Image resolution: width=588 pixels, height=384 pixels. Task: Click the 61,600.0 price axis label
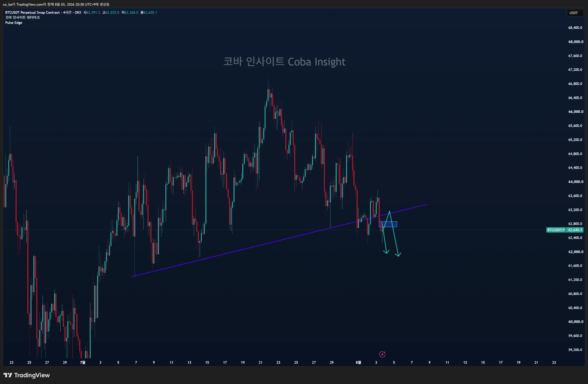(575, 266)
